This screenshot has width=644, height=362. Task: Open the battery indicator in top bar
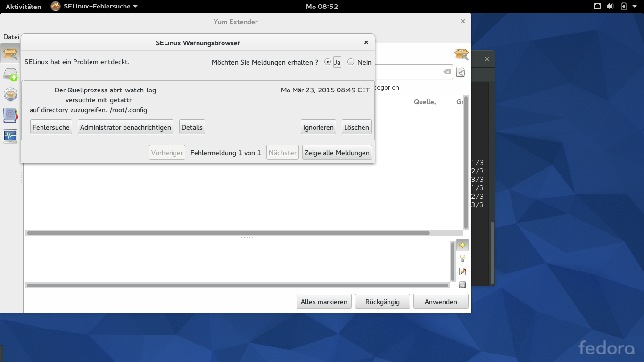[624, 6]
